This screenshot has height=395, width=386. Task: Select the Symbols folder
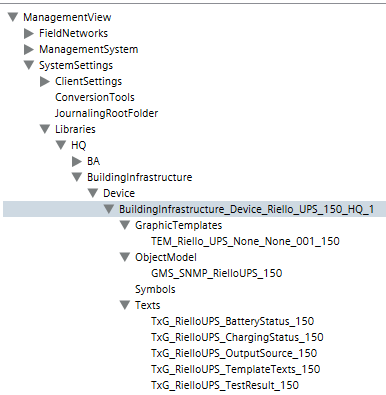click(x=155, y=289)
